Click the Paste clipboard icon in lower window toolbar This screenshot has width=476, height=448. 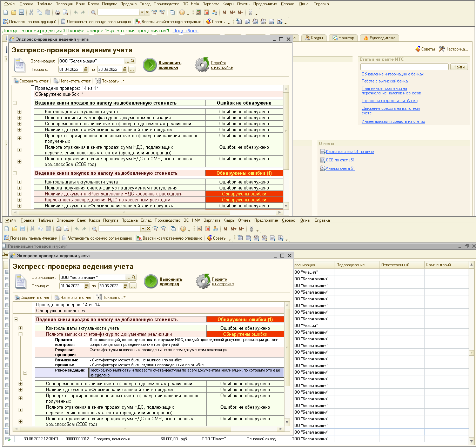point(48,229)
